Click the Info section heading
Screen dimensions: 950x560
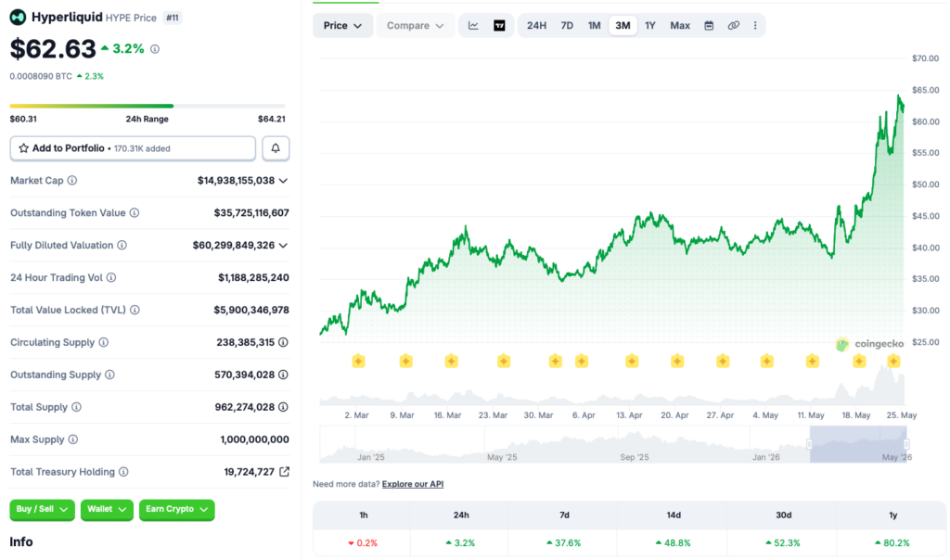coord(21,541)
